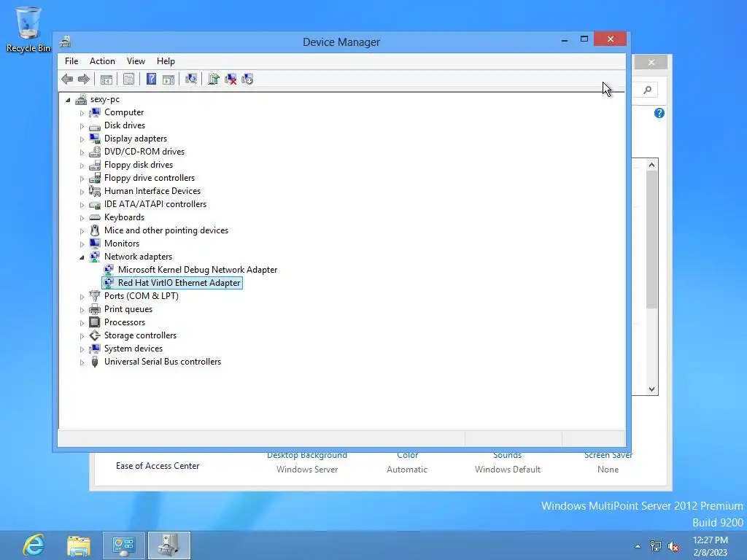747x560 pixels.
Task: Click the Windows Default sounds label
Action: point(508,470)
